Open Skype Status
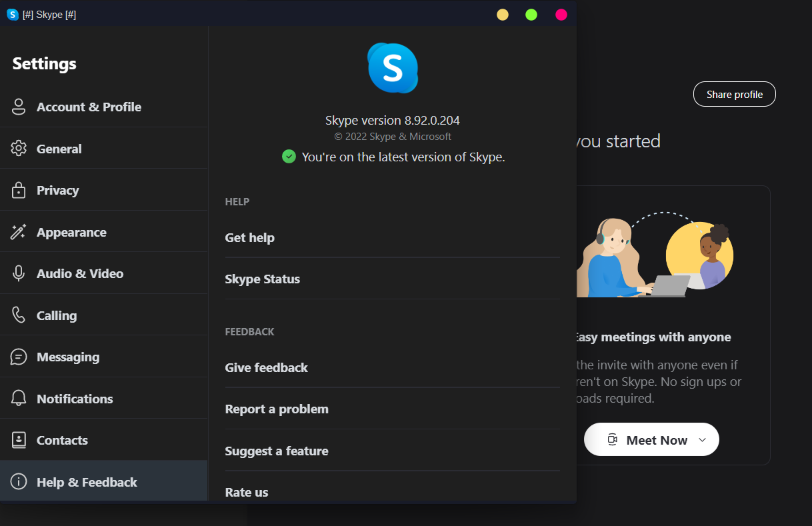This screenshot has height=526, width=812. tap(393, 279)
